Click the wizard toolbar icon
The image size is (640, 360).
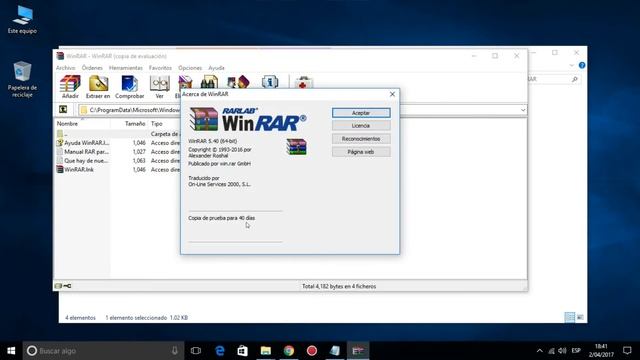(238, 82)
